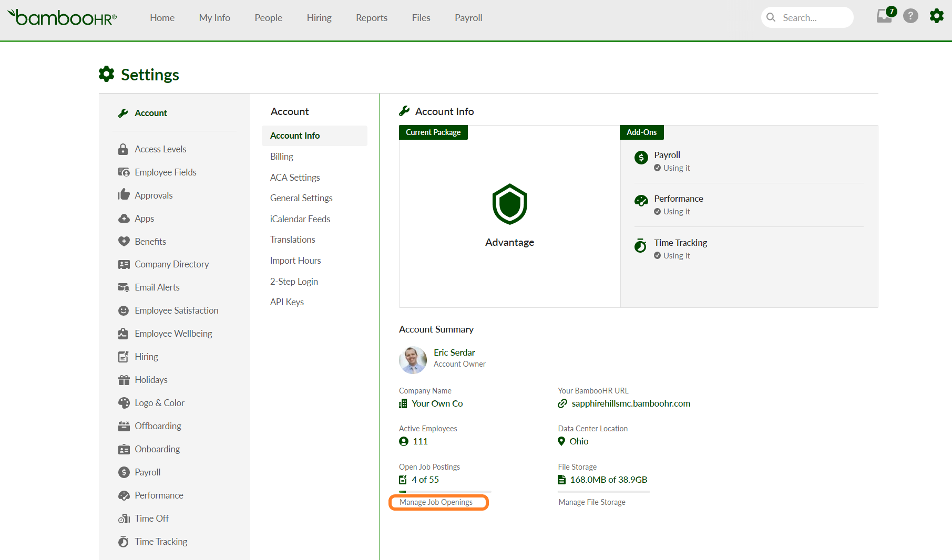Click the Company Directory card icon

click(x=124, y=264)
